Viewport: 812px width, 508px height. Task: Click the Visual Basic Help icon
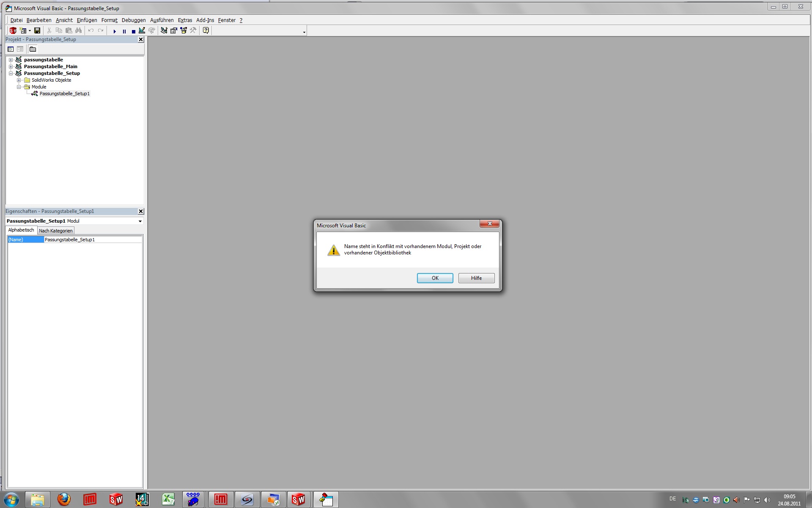[x=206, y=30]
